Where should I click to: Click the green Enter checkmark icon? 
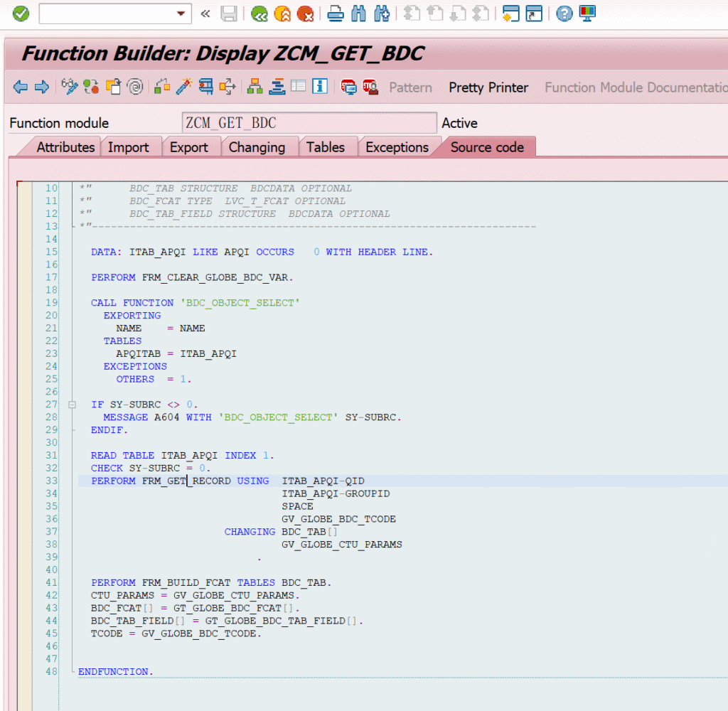tap(21, 13)
